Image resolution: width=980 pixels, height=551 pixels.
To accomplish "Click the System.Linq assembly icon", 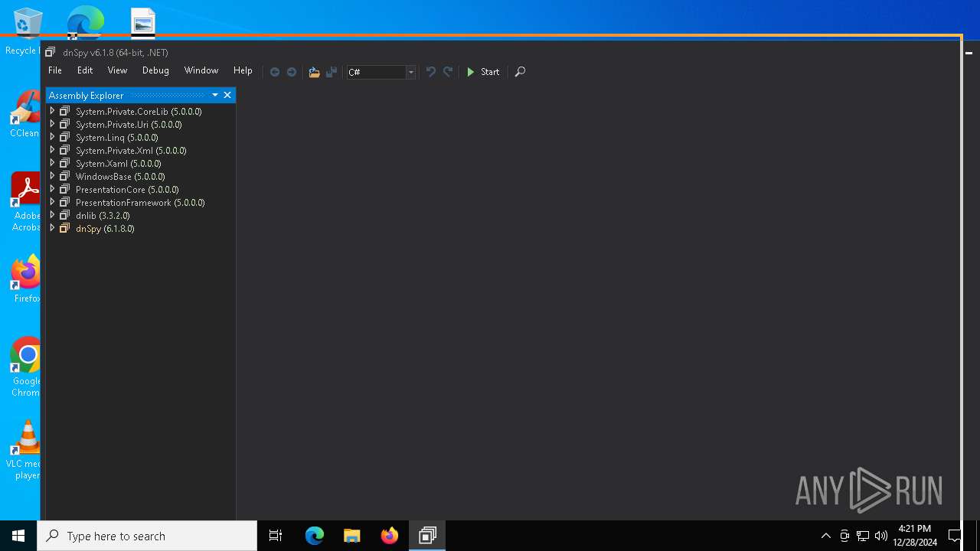I will (64, 137).
